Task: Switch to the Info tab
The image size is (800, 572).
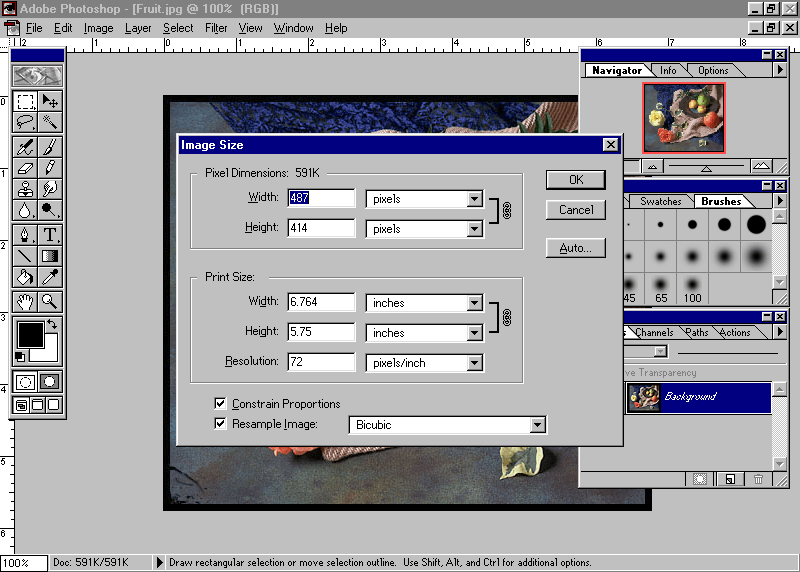Action: 668,70
